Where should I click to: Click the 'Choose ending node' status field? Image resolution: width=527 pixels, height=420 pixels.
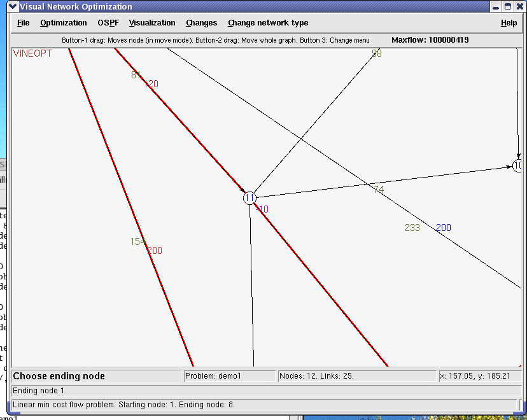tap(97, 376)
